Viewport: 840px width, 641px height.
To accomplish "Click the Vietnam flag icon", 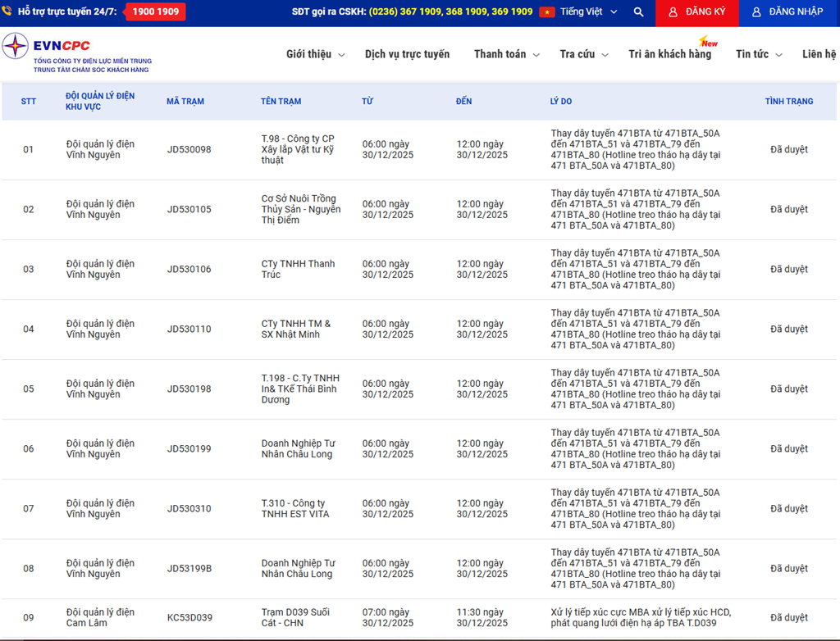I will pyautogui.click(x=547, y=12).
